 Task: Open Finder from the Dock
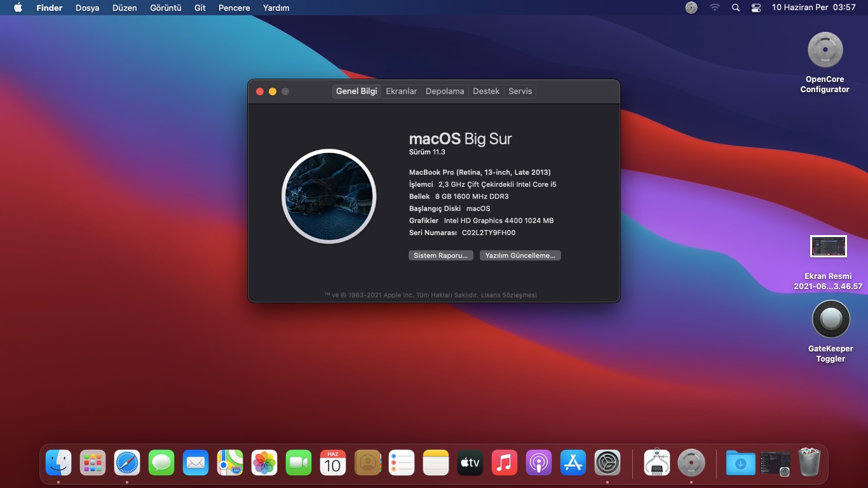tap(58, 463)
